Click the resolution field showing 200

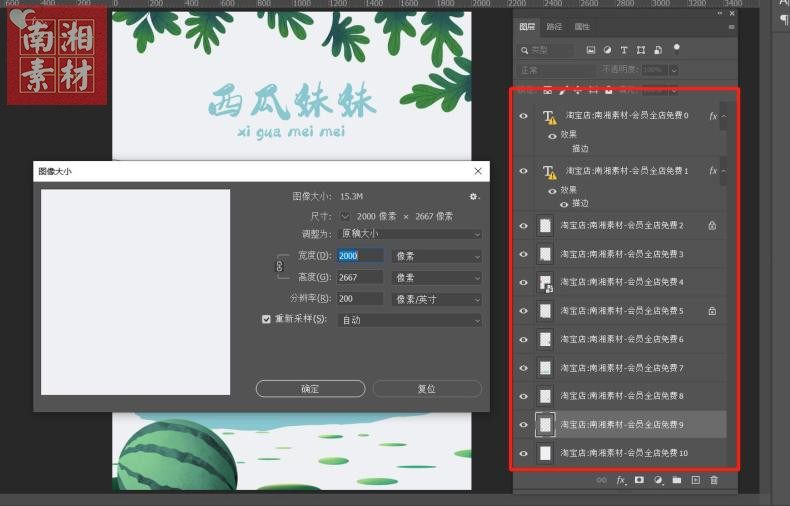point(360,298)
